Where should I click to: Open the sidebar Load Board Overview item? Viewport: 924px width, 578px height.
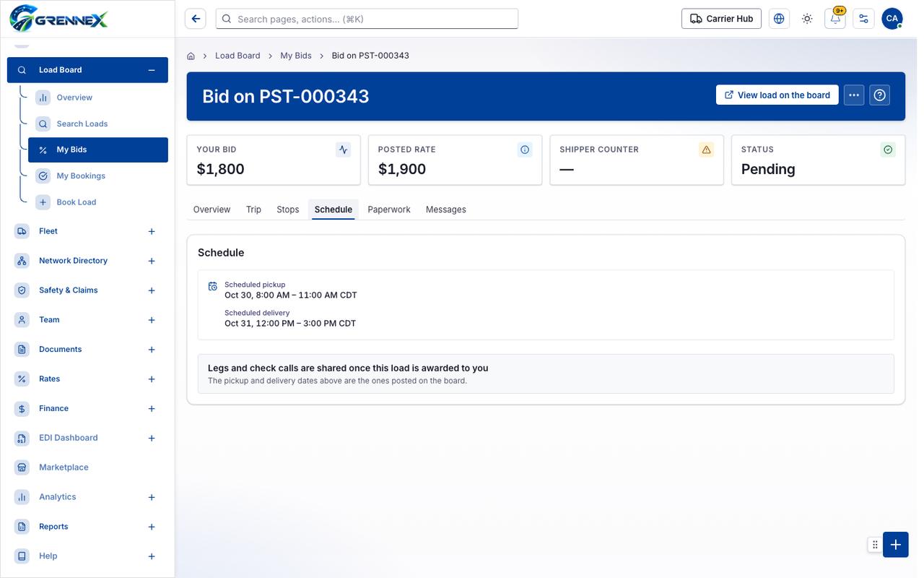[98, 98]
